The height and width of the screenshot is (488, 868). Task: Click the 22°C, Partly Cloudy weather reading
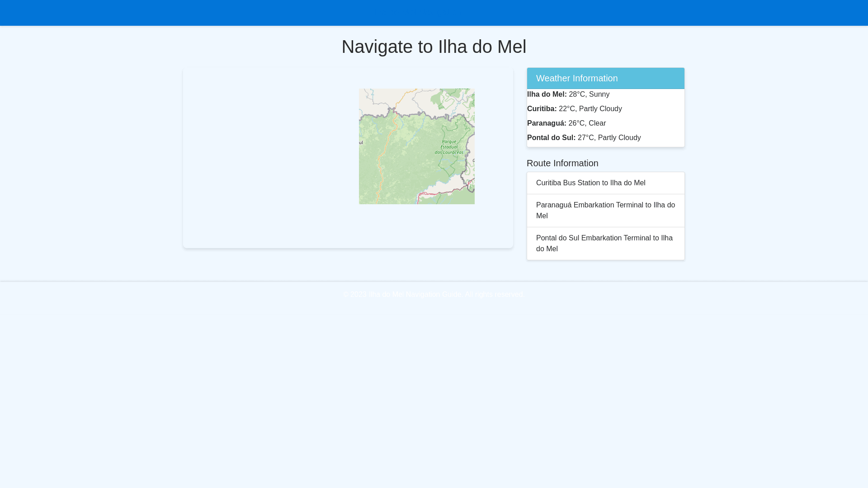coord(590,109)
